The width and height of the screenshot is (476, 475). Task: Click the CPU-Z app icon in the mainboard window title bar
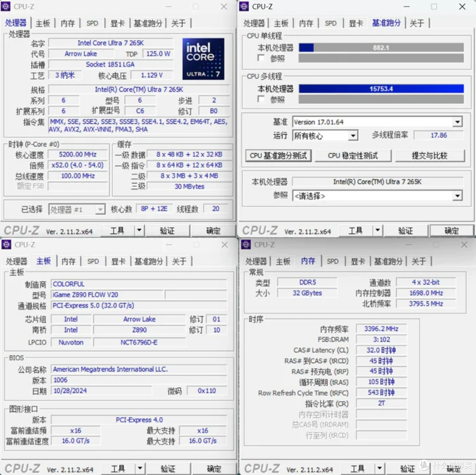6,245
